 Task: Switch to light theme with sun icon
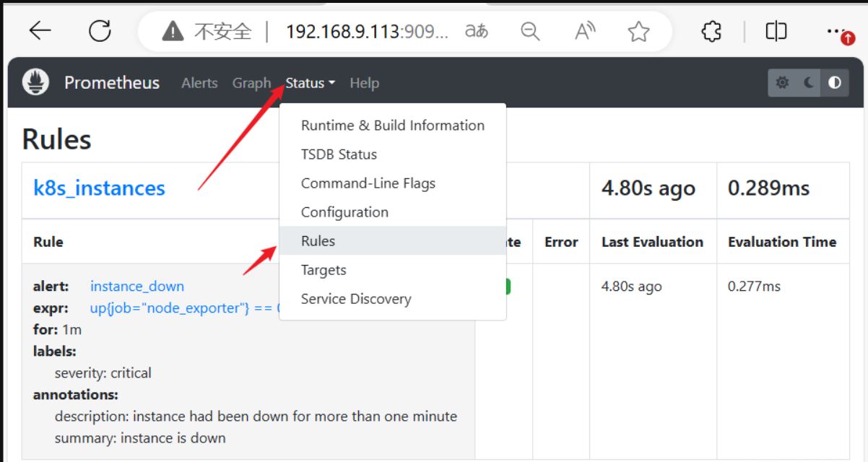coord(782,83)
